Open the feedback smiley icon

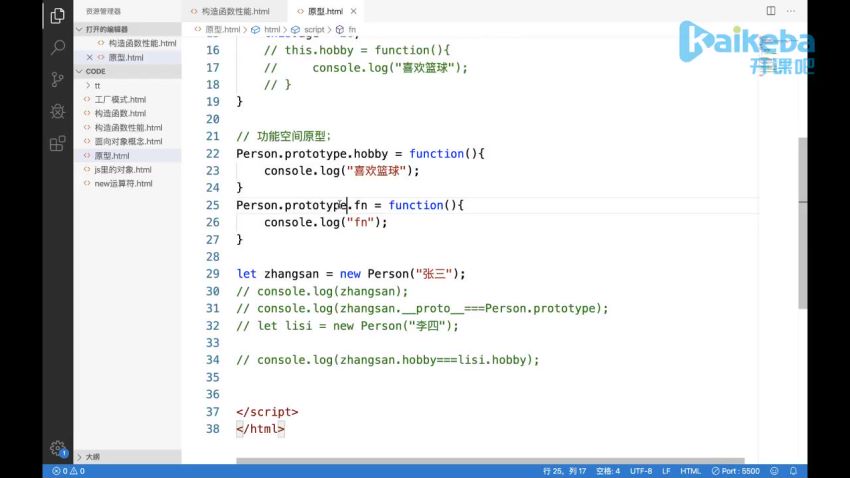(774, 471)
